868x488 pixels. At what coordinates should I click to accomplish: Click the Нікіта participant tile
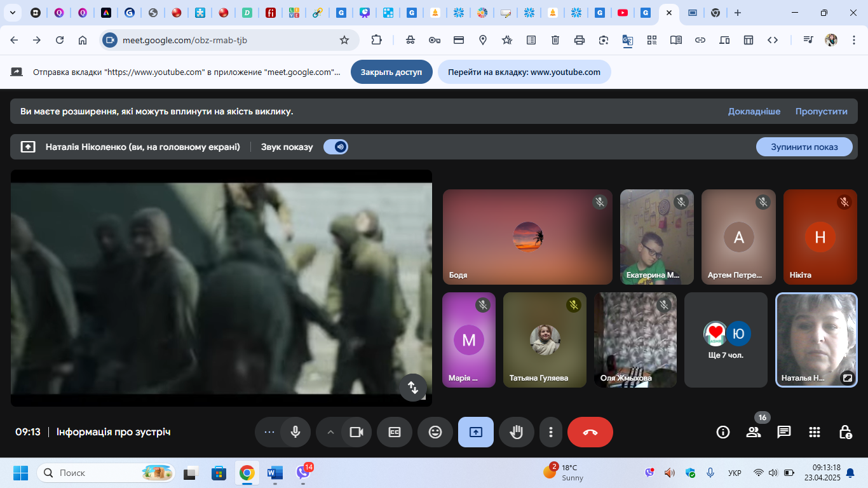[820, 236]
